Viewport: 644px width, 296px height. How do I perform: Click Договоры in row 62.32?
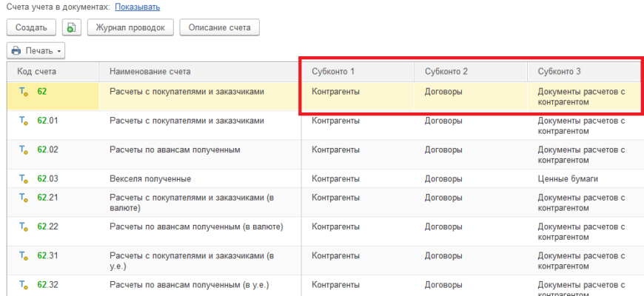pyautogui.click(x=443, y=284)
